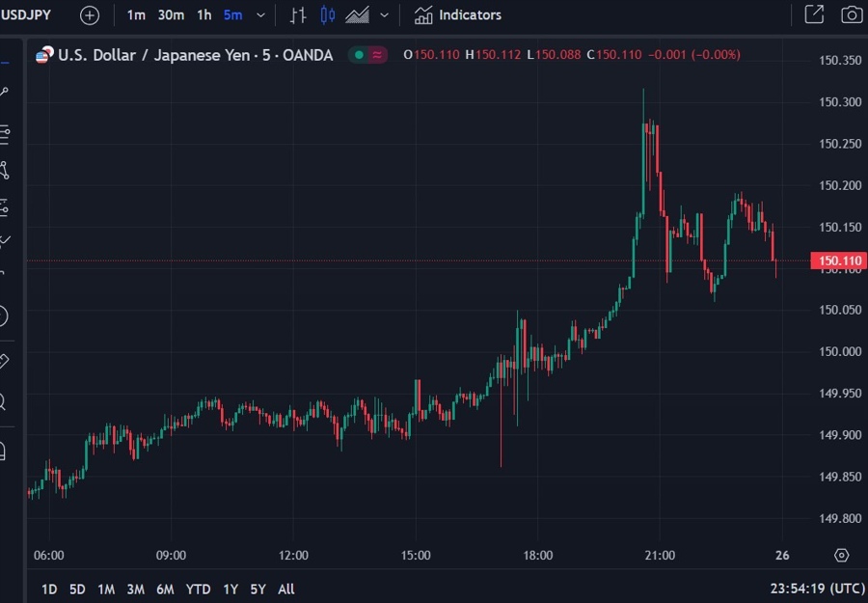Select the area chart type icon
This screenshot has width=868, height=603.
[x=358, y=15]
